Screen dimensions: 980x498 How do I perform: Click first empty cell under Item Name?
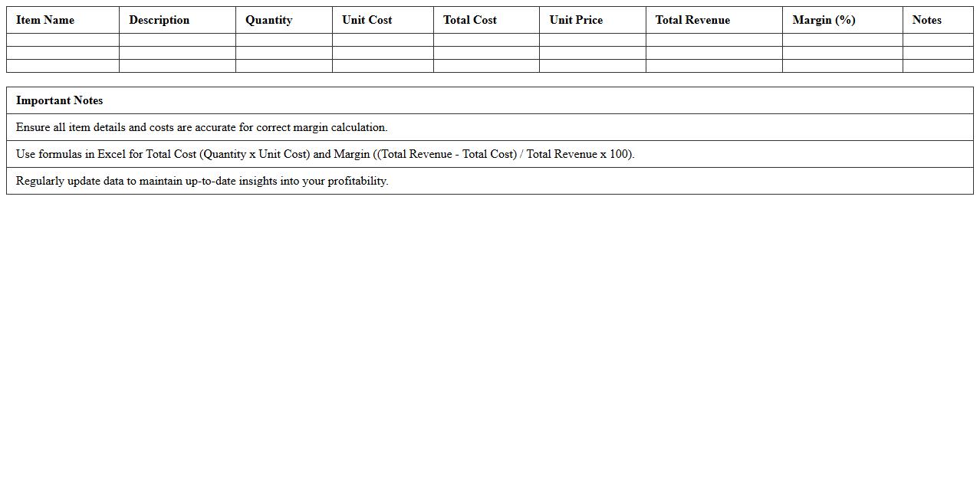coord(63,40)
